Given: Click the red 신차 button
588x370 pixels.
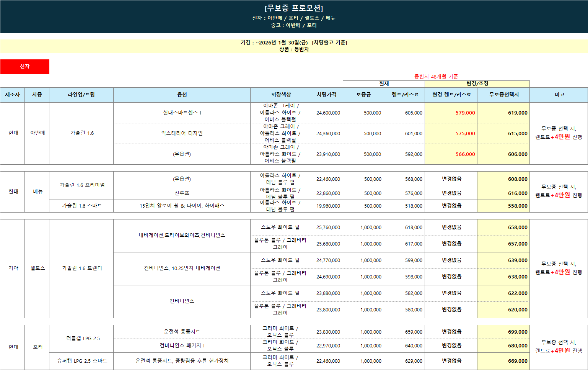Looking at the screenshot, I should click(25, 66).
